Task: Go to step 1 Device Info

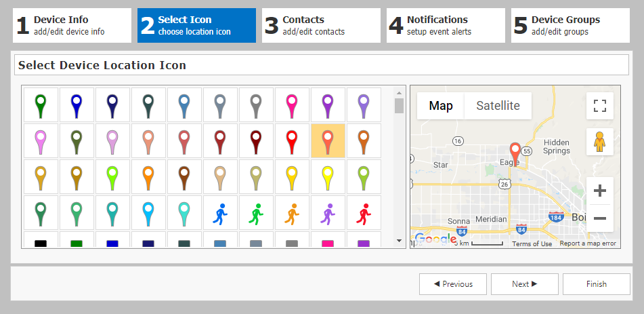Action: click(72, 26)
